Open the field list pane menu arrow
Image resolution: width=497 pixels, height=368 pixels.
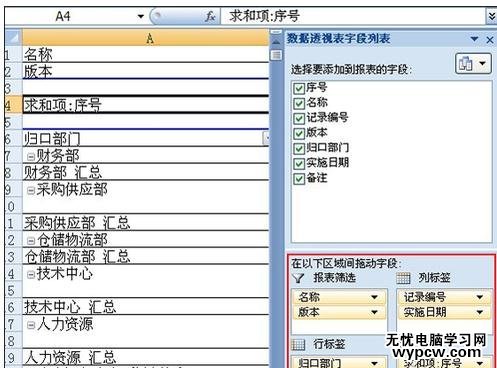click(474, 39)
